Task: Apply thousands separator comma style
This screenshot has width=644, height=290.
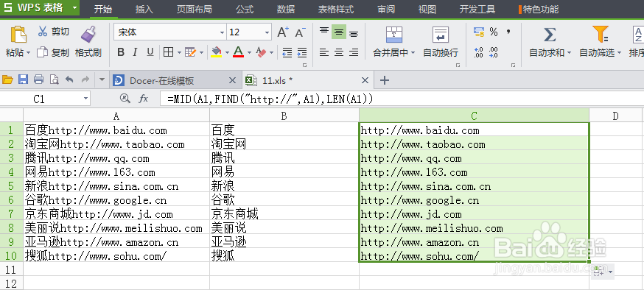Action: [x=508, y=32]
